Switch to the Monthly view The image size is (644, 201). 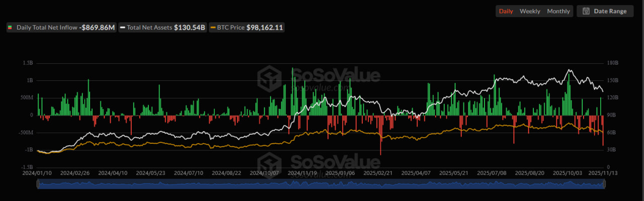(x=558, y=11)
